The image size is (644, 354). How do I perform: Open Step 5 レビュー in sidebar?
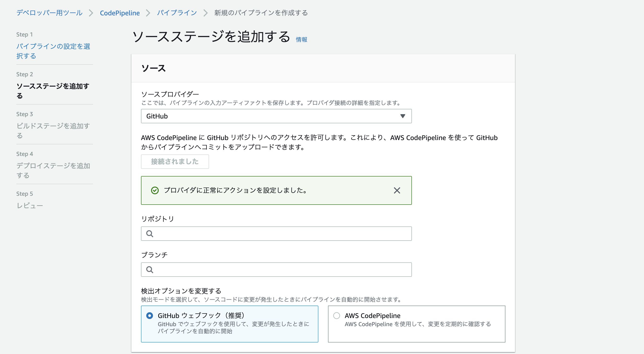pyautogui.click(x=30, y=206)
